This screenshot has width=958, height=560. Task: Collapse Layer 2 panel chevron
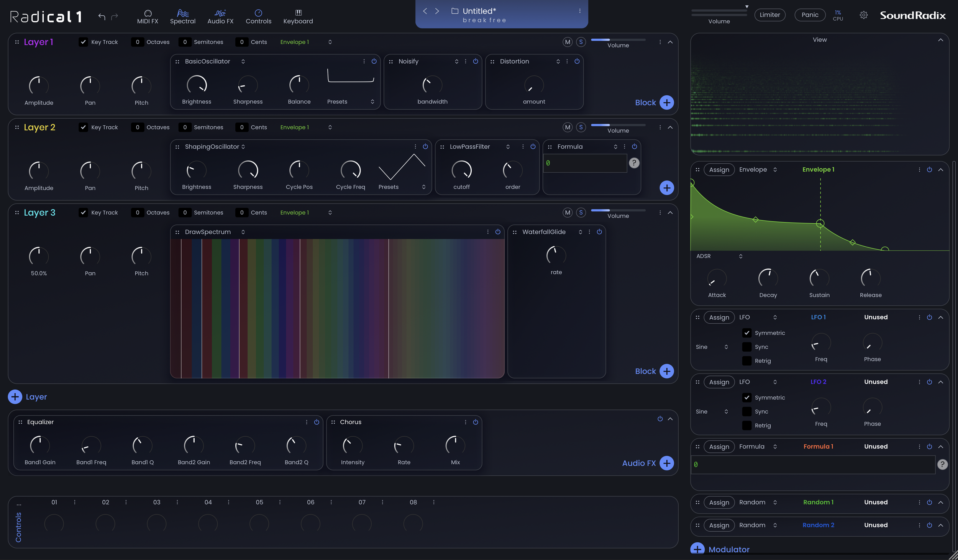pyautogui.click(x=670, y=127)
